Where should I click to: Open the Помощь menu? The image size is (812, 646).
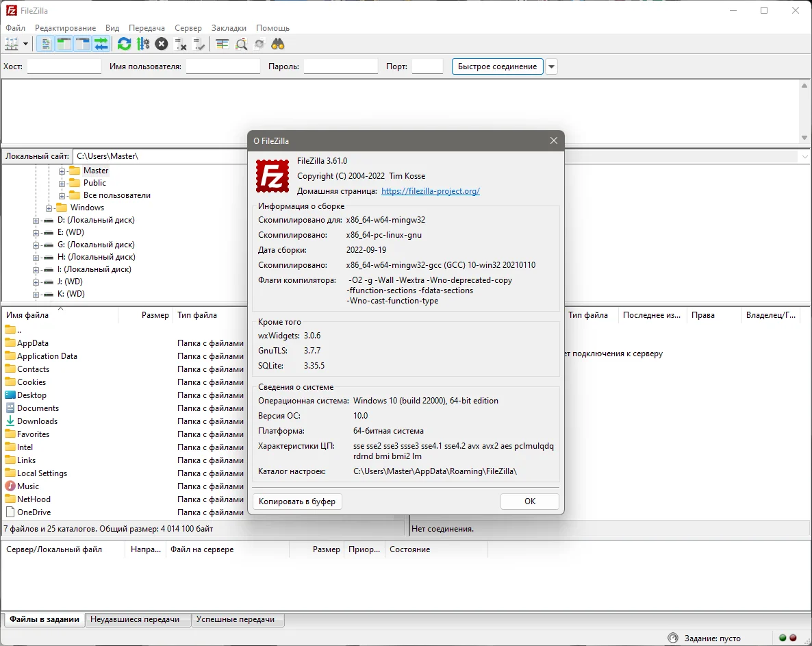[273, 28]
